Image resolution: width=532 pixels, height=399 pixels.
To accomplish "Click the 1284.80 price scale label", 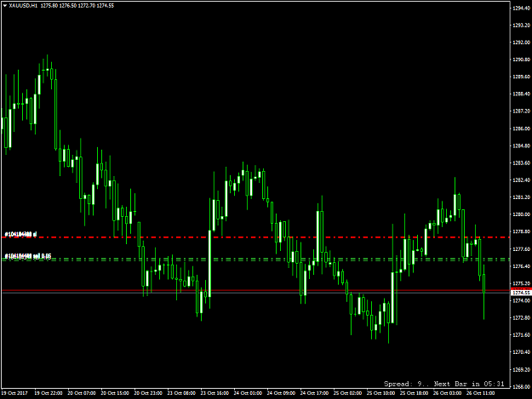I will (x=522, y=145).
